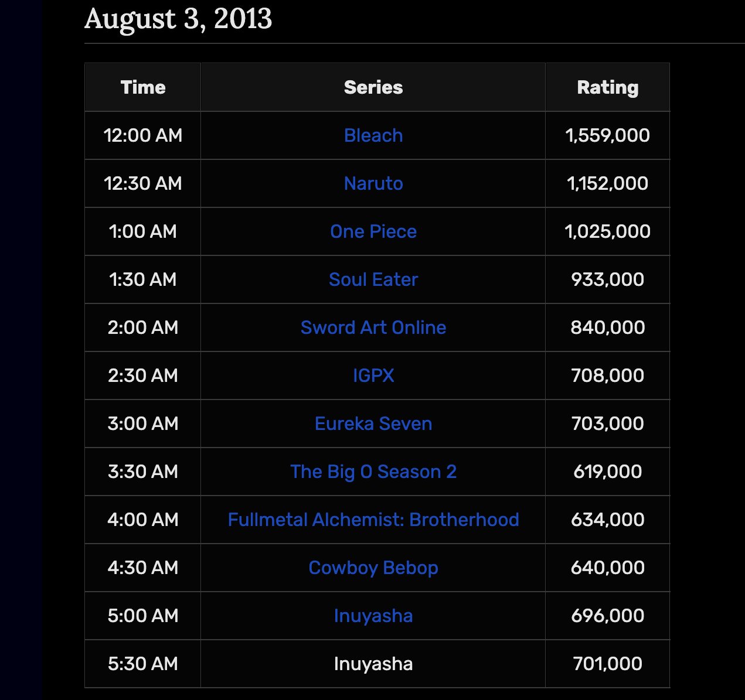Open the 5:00 AM Inuyasha link

pyautogui.click(x=373, y=616)
